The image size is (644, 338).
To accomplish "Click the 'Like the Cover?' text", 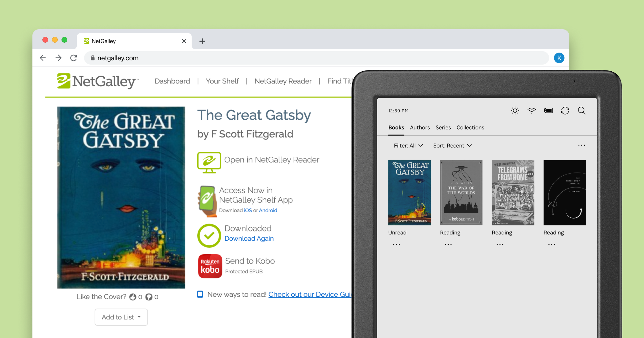I will 101,297.
